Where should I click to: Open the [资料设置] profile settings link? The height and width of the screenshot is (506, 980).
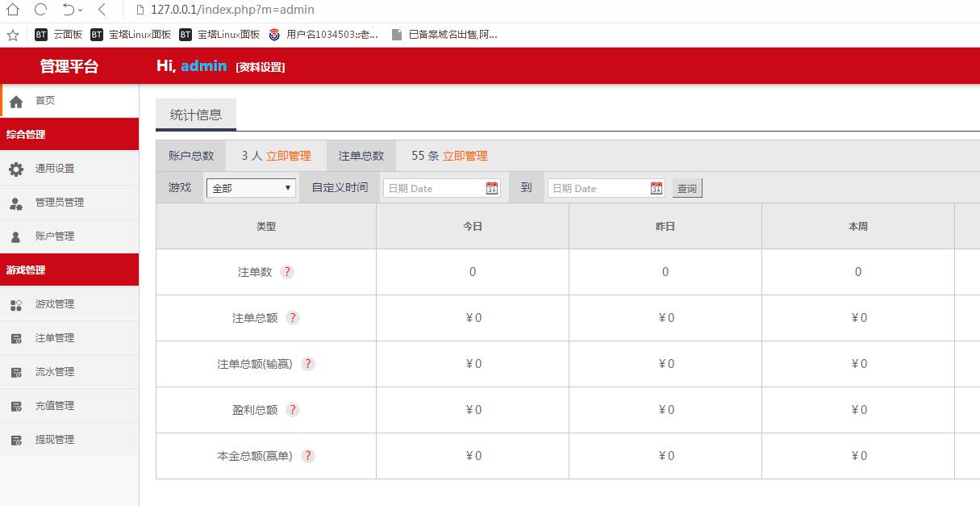(260, 67)
